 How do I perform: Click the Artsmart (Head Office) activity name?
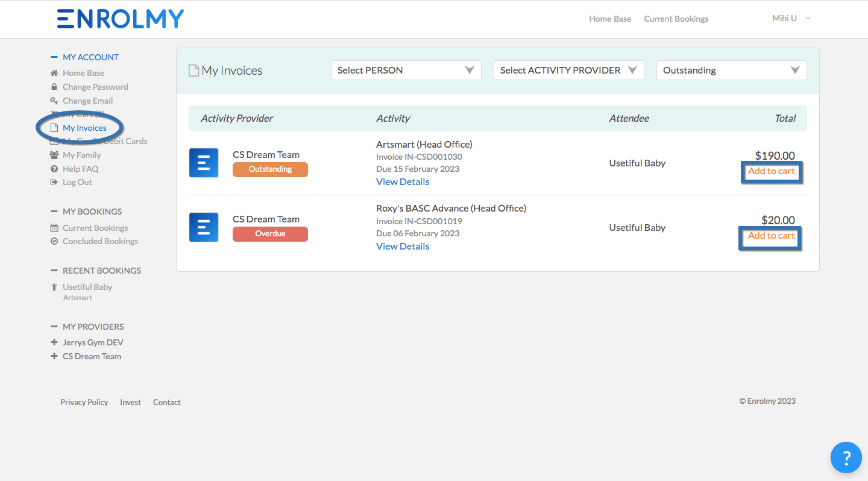(424, 144)
